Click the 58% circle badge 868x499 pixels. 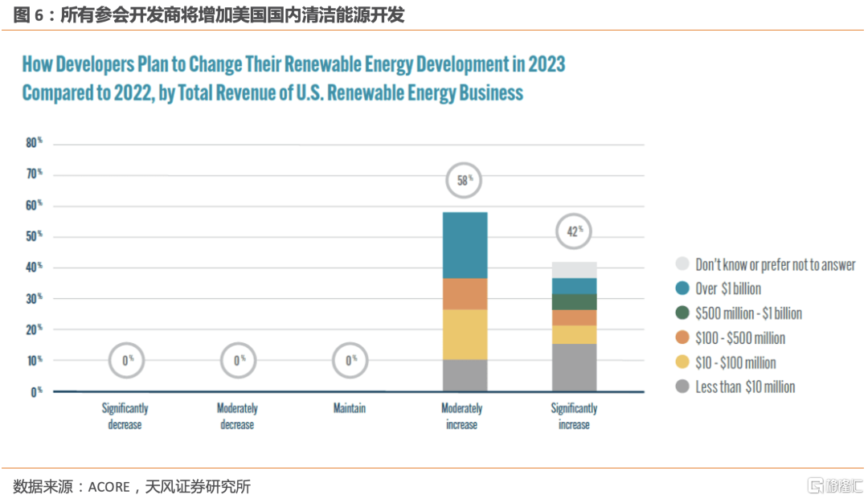464,180
